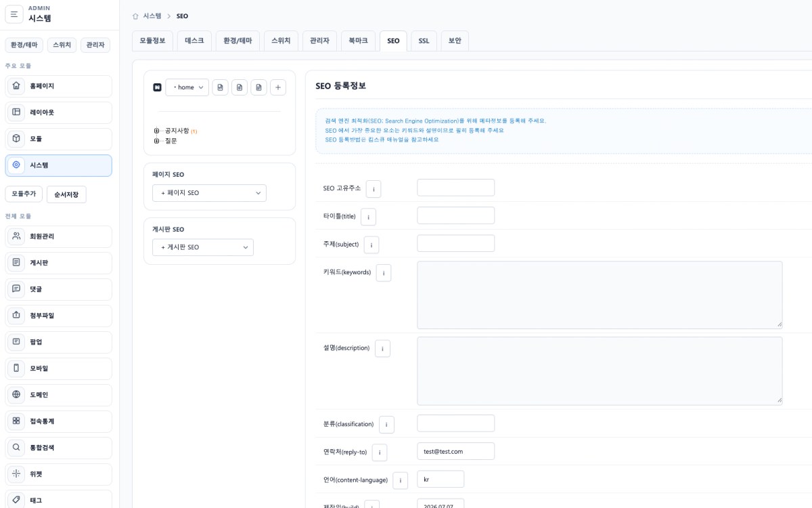Open the 모듈 item in sidebar

coord(58,139)
